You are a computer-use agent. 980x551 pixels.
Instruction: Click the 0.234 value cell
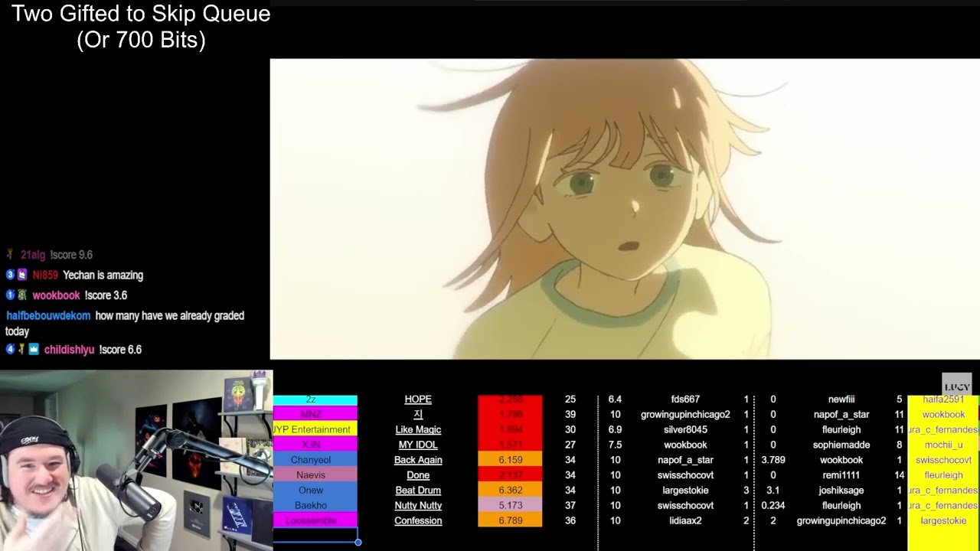click(x=773, y=506)
